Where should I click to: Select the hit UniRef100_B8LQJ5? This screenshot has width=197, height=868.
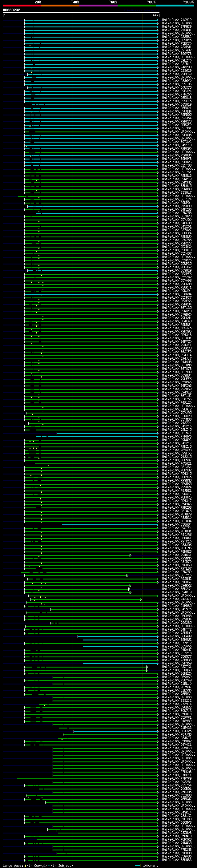click(x=177, y=186)
